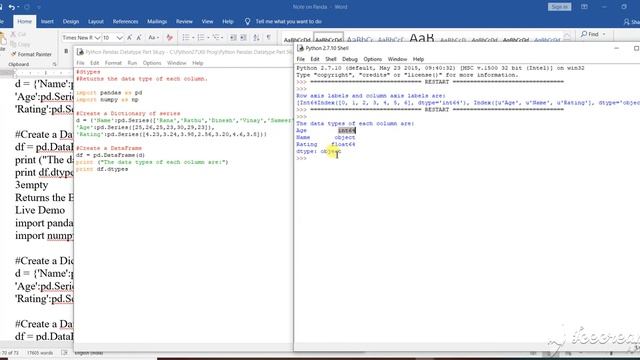Open the Layout ribbon tab

click(x=96, y=22)
